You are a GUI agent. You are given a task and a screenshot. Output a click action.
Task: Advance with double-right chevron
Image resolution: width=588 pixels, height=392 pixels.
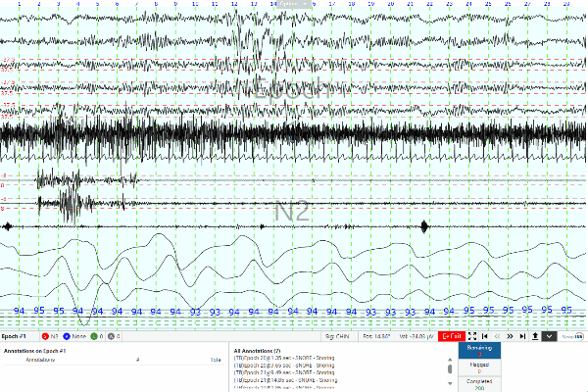point(510,336)
